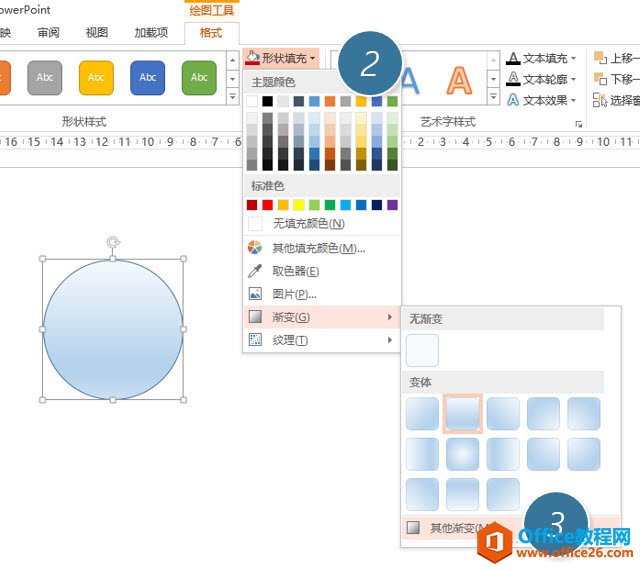Viewport: 640px width, 570px height.
Task: Click the color wheel icon for more colors
Action: (x=255, y=247)
